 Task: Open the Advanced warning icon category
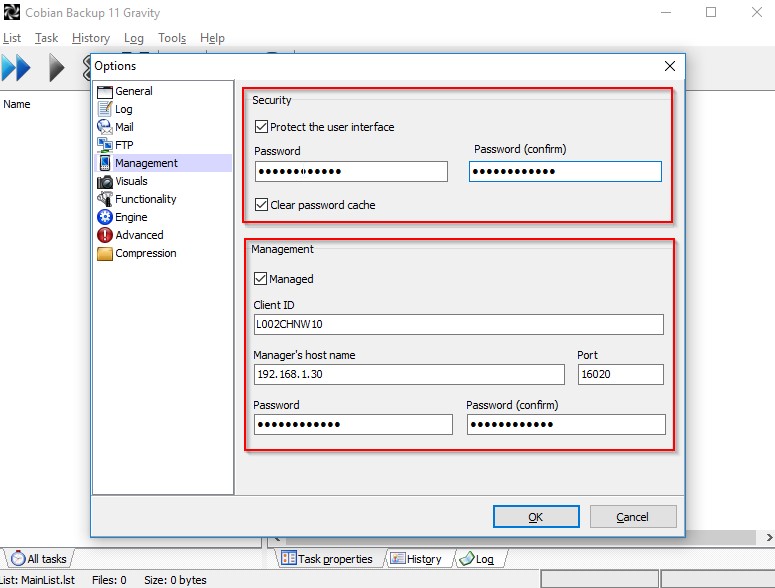[105, 235]
